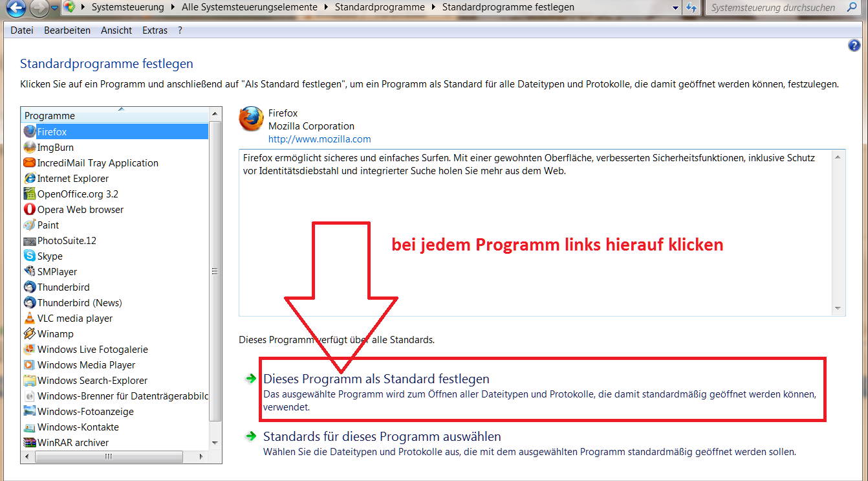Click the Windows-Fotoanzeige picture icon
This screenshot has width=868, height=481.
pos(30,411)
